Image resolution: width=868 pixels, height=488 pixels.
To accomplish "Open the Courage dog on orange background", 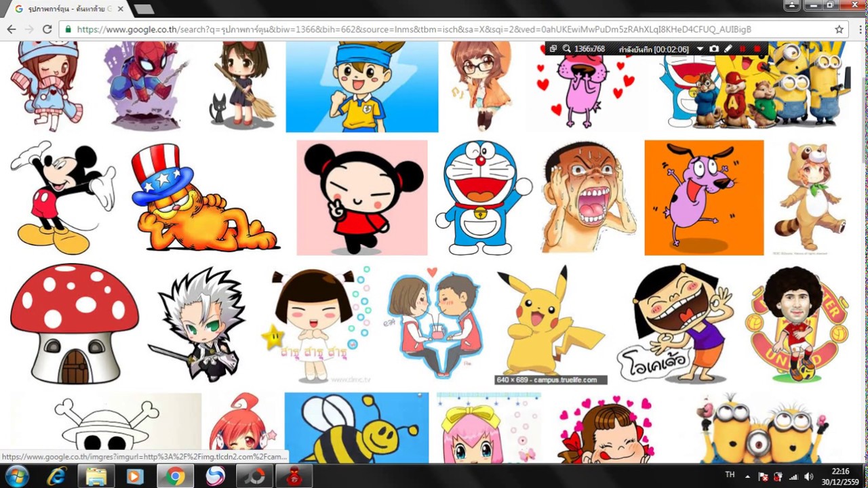I will 704,197.
